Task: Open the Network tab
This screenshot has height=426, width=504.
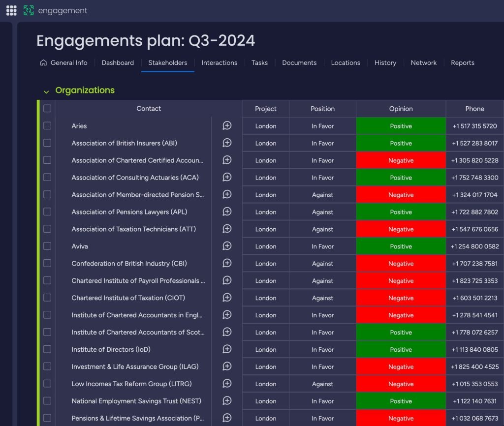Action: (x=423, y=62)
